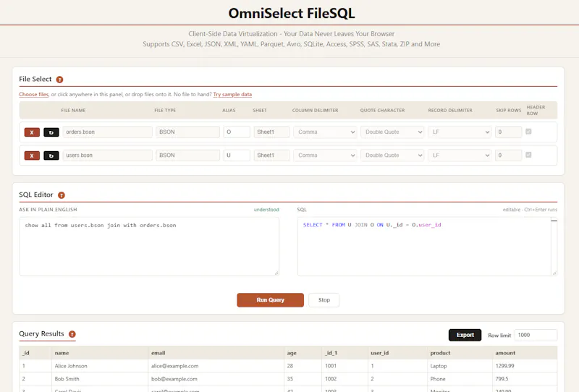Toggle header row checkbox for orders.bson
This screenshot has height=392, width=579.
[x=528, y=132]
